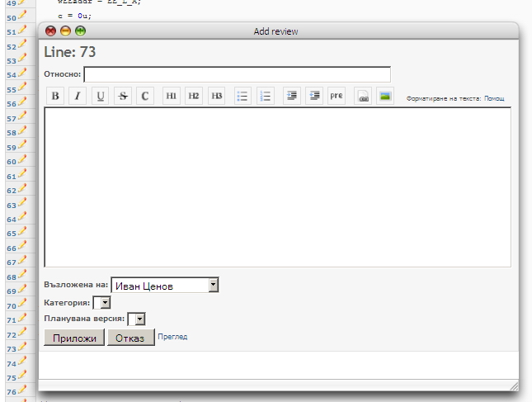Open the Помощ formatting help link
The width and height of the screenshot is (532, 402).
[494, 98]
